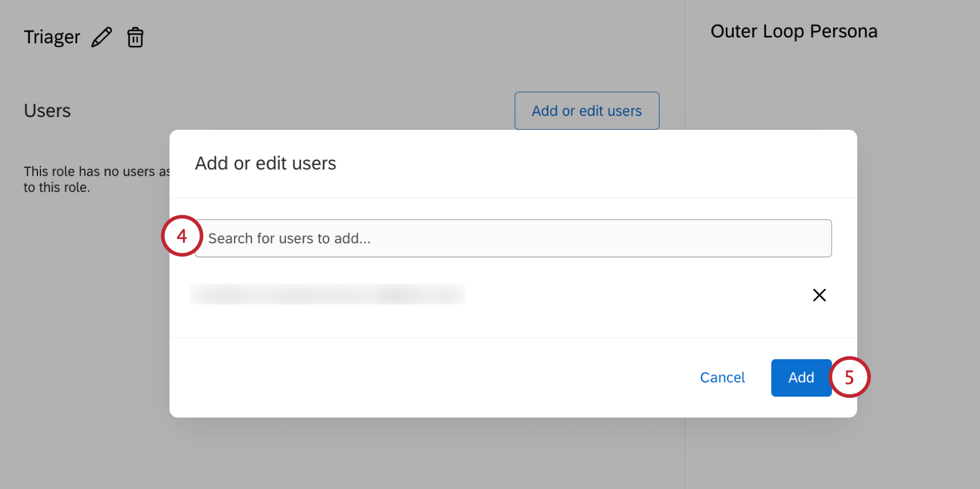This screenshot has width=980, height=489.
Task: Cancel the Add or edit users dialog
Action: 722,378
